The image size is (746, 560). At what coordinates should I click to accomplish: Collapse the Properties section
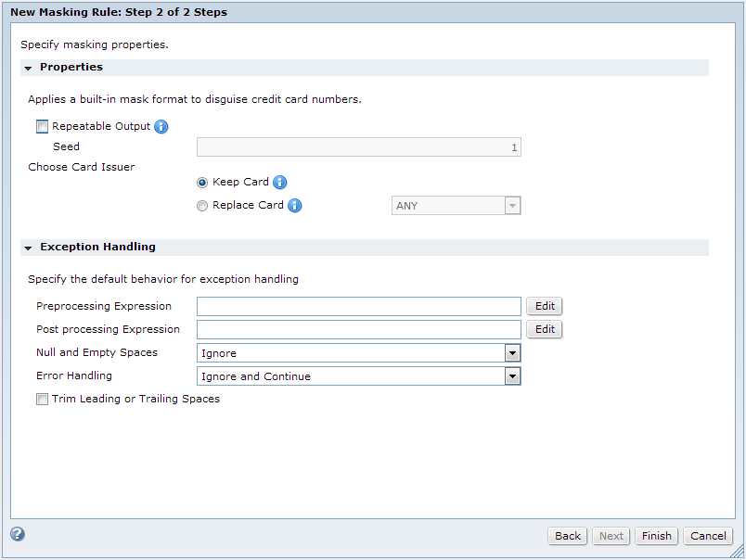click(28, 69)
